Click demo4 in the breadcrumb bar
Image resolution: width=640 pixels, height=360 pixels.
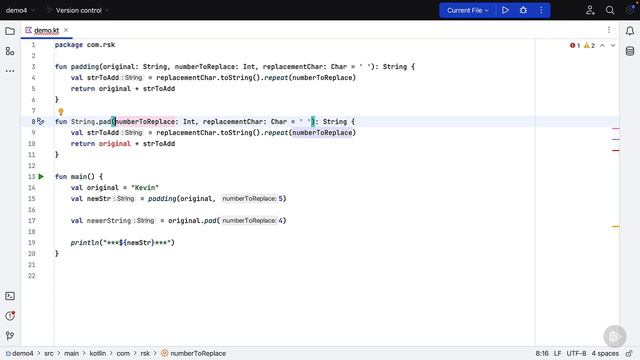tap(20, 353)
